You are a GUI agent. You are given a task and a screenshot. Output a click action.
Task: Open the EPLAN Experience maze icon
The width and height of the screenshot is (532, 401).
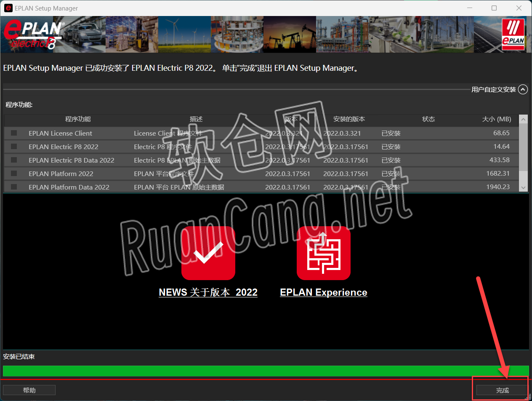[x=323, y=253]
